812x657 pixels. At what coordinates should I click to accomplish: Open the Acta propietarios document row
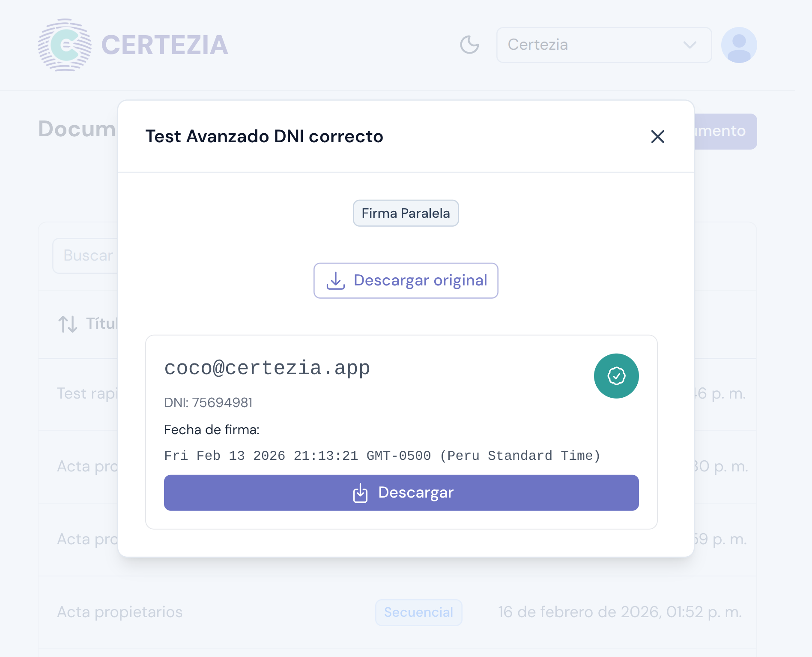[120, 612]
